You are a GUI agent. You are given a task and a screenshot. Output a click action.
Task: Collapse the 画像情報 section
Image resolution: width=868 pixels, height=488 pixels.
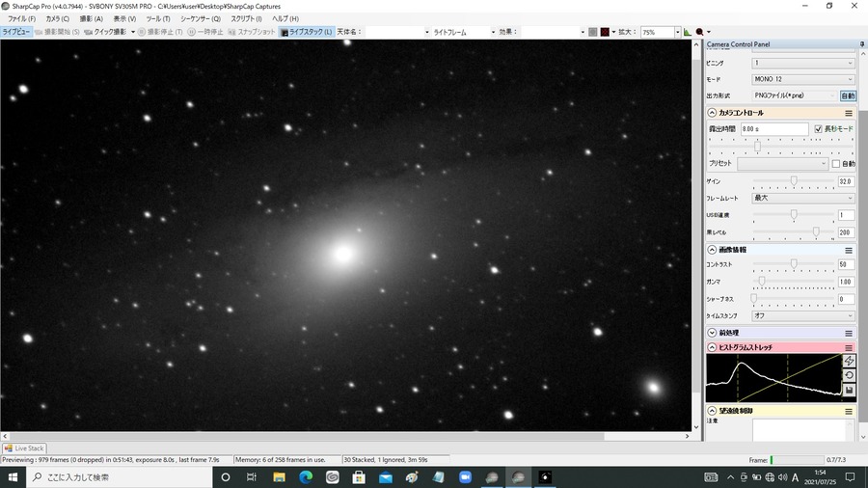(x=712, y=250)
